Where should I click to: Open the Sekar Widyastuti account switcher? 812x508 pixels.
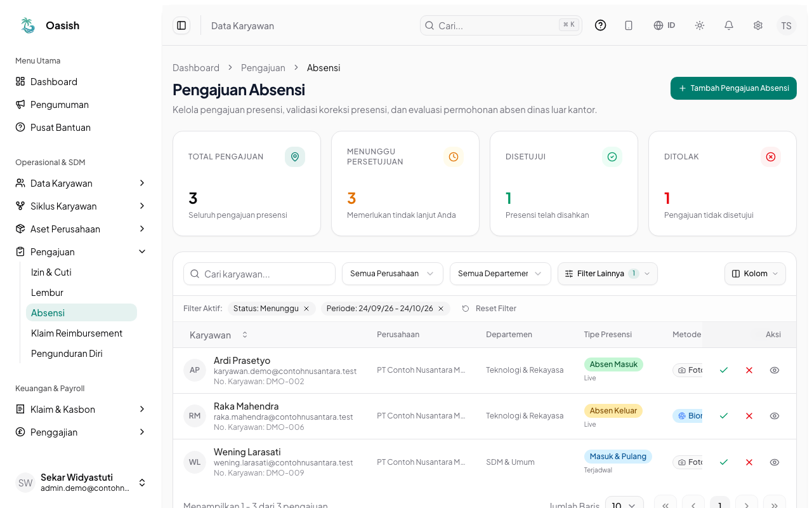(81, 483)
